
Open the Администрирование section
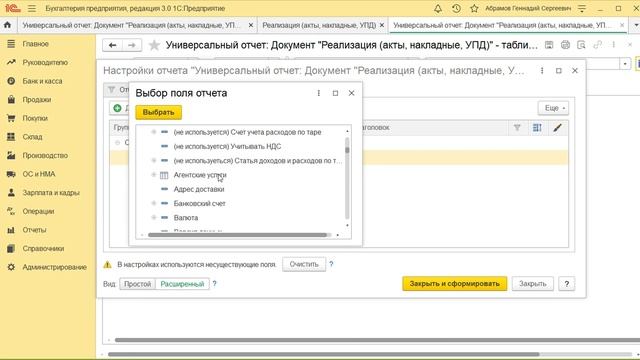click(54, 267)
